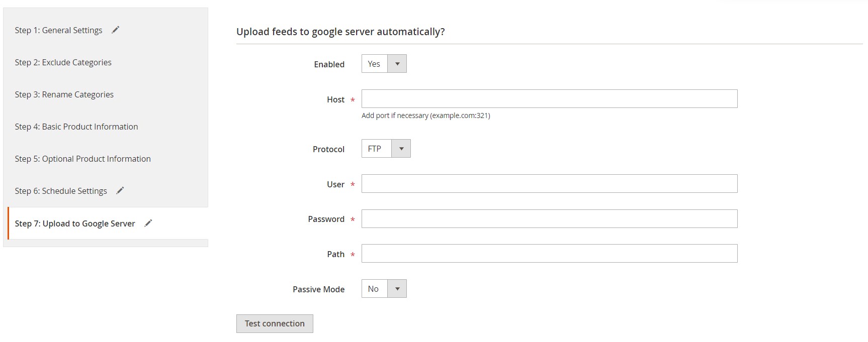Screen dimensions: 868x342
Task: Select the Path text box
Action: [549, 254]
